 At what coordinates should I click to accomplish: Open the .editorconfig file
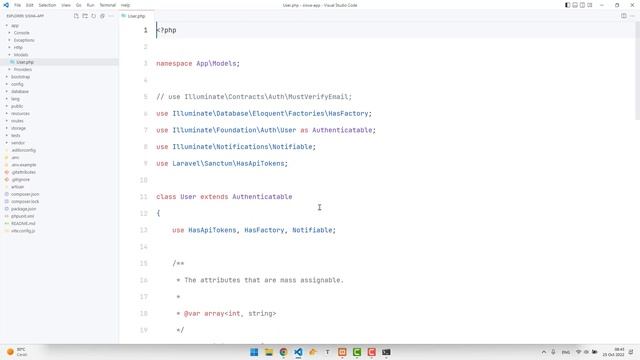click(23, 150)
